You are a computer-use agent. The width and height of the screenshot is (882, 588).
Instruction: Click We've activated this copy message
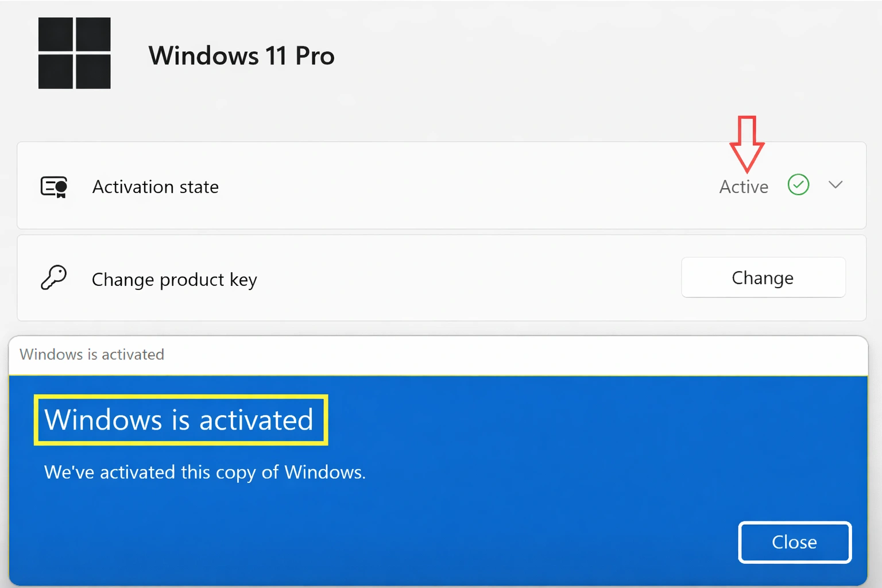click(204, 472)
